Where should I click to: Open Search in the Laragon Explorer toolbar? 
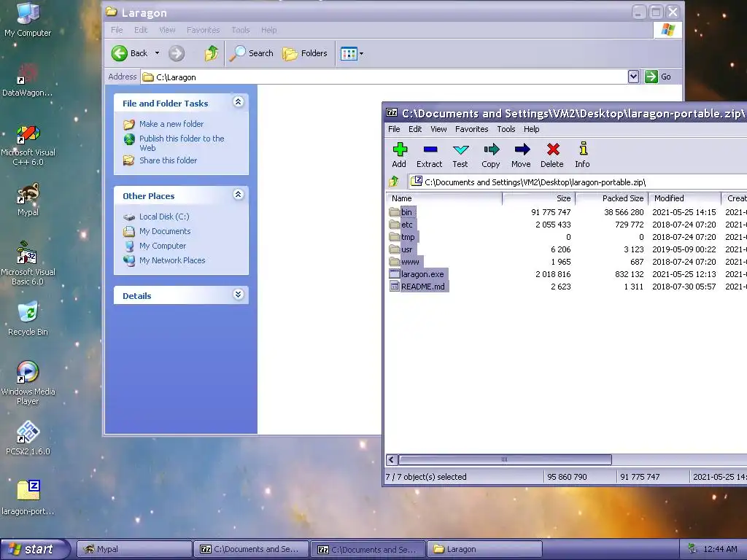[x=251, y=53]
